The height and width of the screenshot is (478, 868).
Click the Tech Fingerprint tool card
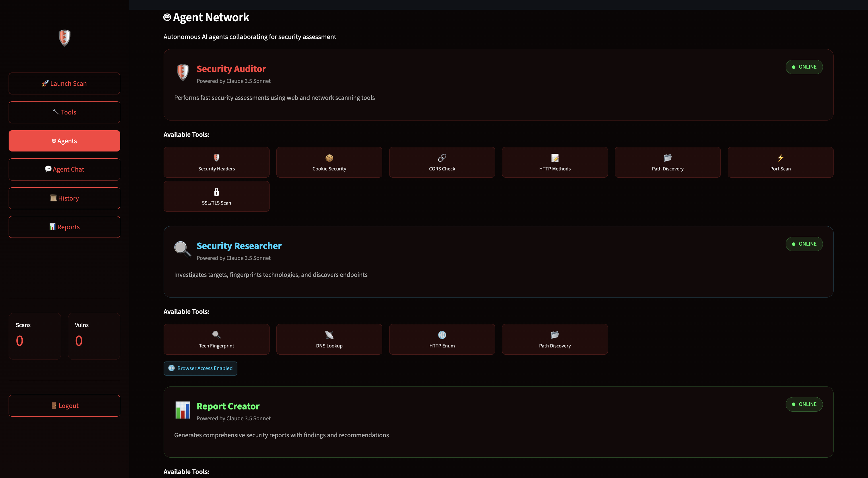point(216,339)
